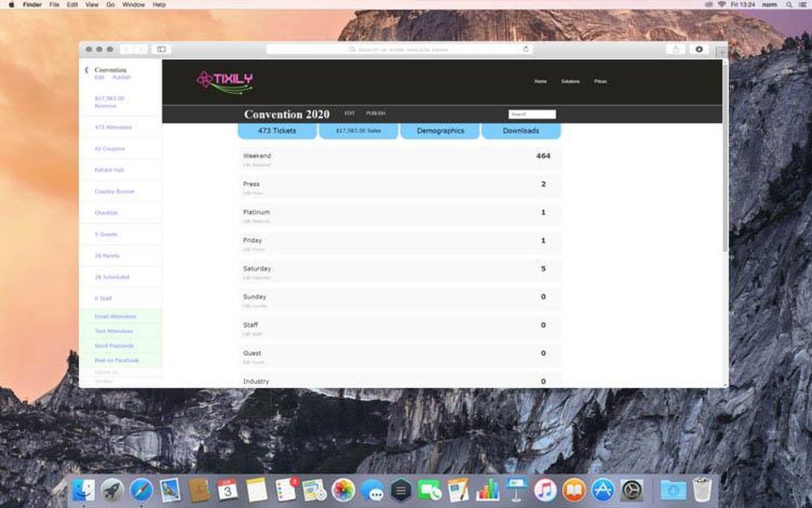Click Send Postcards in the sidebar
812x508 pixels.
point(114,345)
